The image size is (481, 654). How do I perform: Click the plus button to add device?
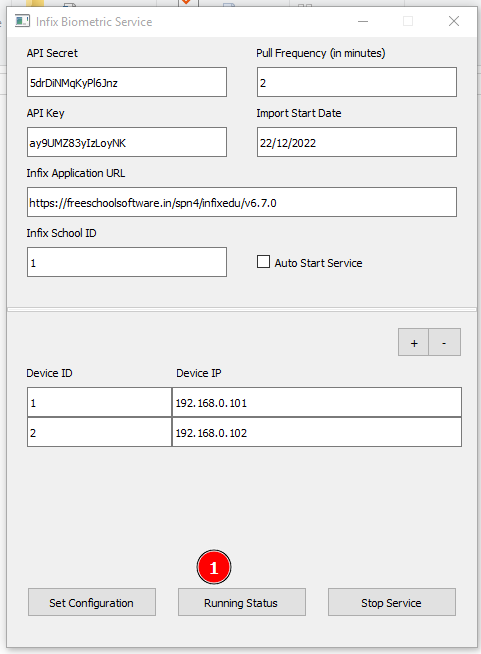pos(413,342)
